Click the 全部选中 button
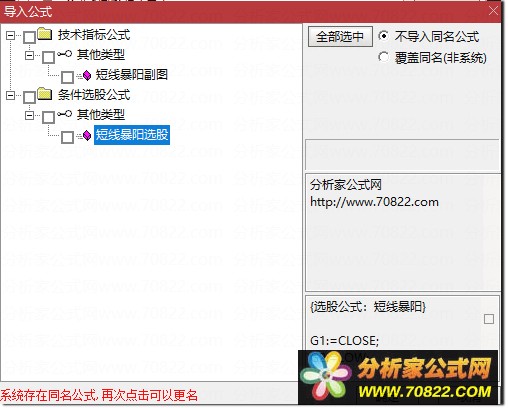The height and width of the screenshot is (408, 508). (340, 36)
